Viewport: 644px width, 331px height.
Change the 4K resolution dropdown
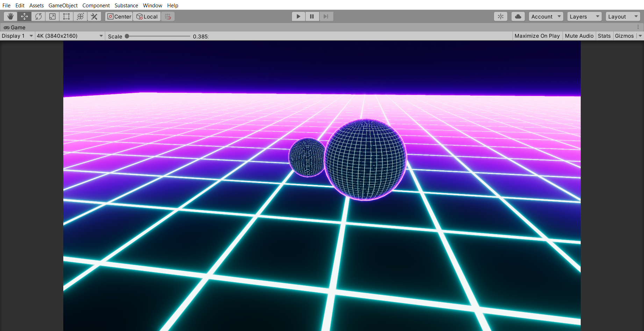(70, 36)
